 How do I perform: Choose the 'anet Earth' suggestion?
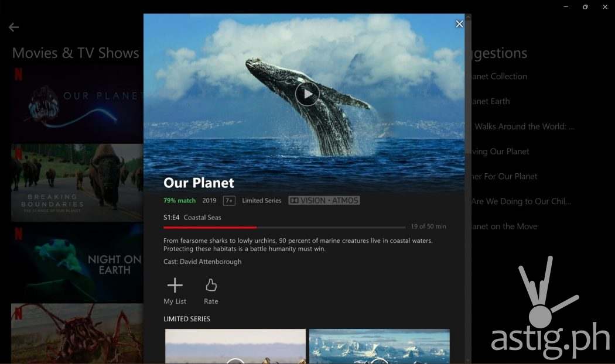click(x=491, y=101)
